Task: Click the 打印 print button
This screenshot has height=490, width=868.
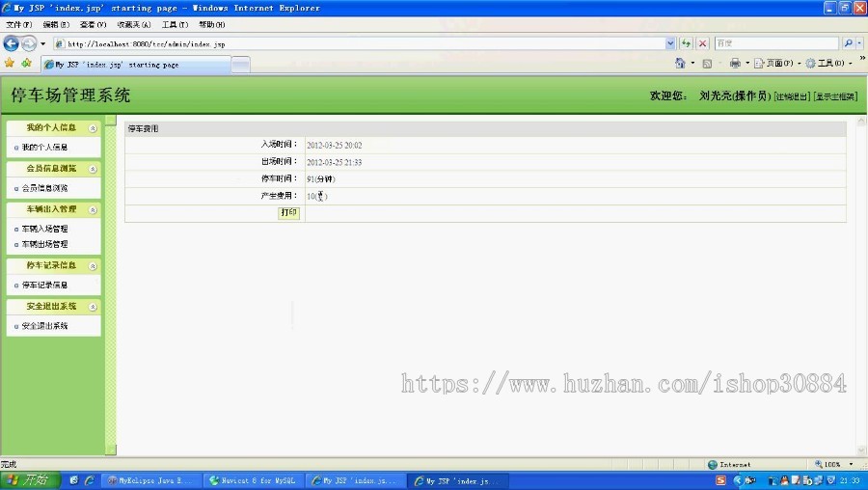Action: (x=289, y=213)
